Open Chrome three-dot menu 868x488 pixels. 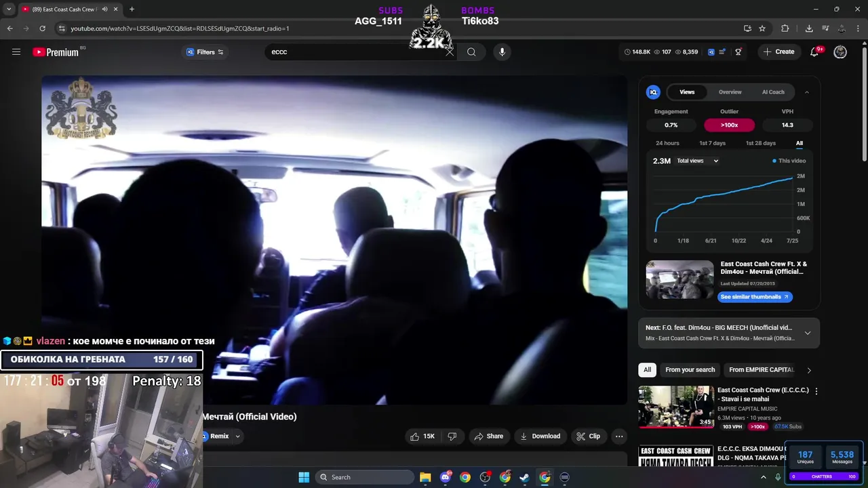858,28
